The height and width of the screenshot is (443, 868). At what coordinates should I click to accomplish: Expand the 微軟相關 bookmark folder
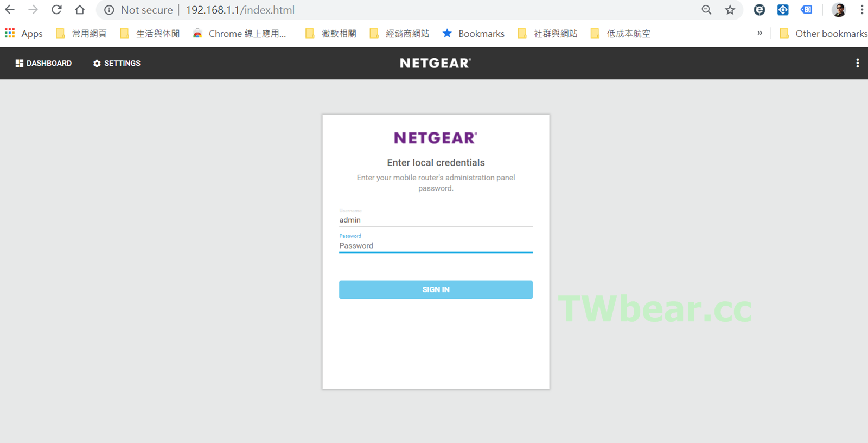tap(331, 34)
